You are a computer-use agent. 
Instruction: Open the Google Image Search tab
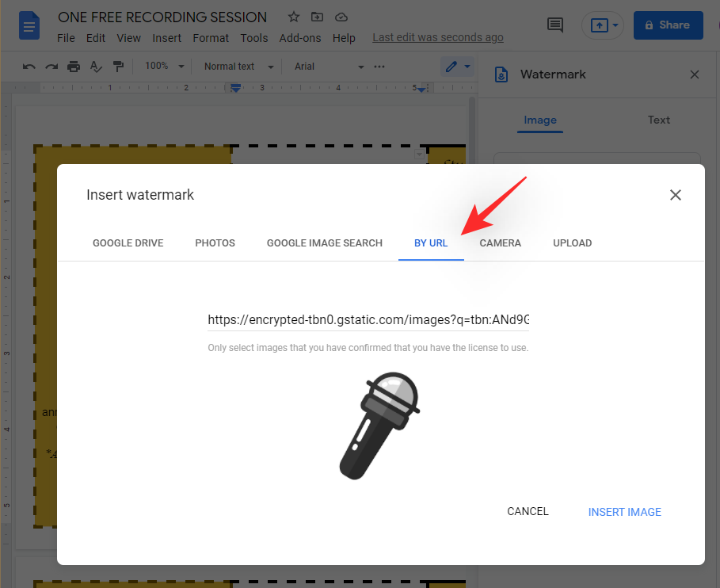pos(324,243)
